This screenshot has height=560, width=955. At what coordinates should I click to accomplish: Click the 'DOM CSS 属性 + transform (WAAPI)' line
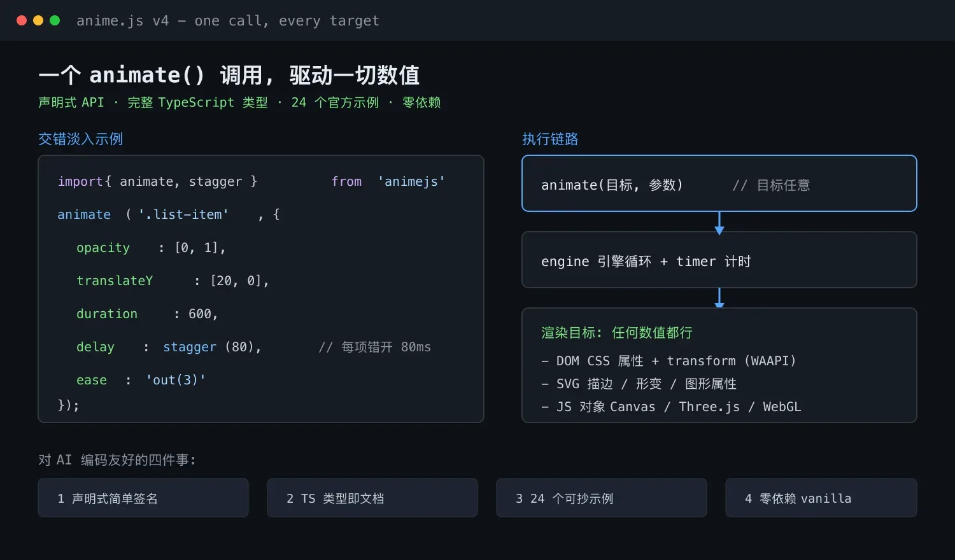[668, 361]
